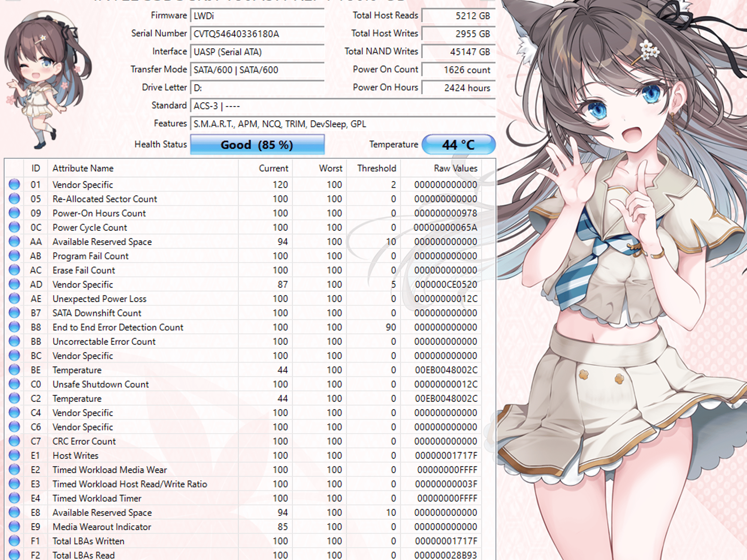Click Power On Count value 1626 count

[x=458, y=70]
